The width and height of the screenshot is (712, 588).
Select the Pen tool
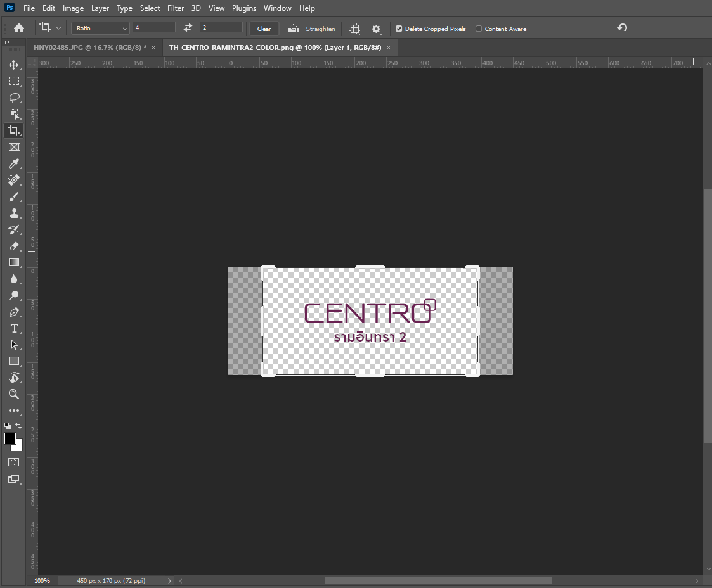click(x=14, y=312)
